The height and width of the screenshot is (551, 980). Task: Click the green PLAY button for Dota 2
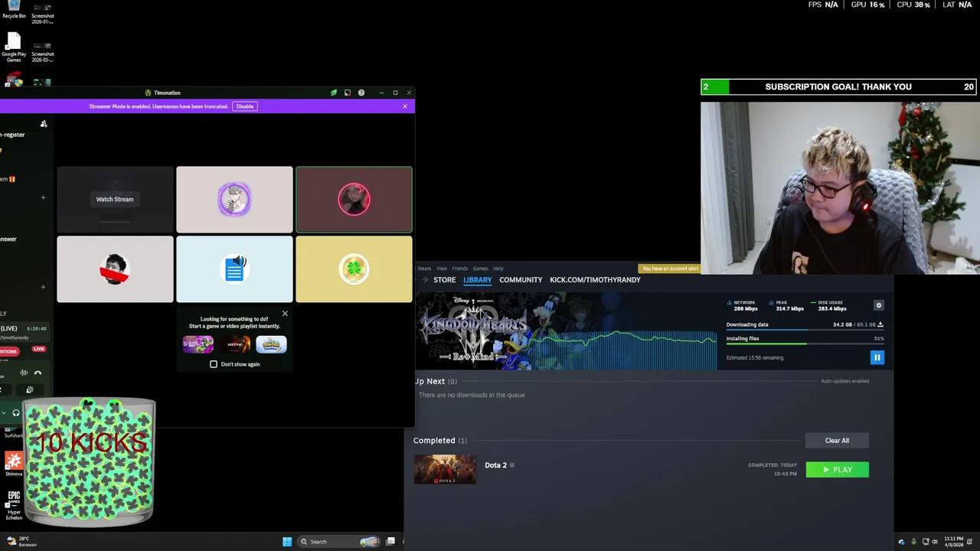[x=837, y=470]
